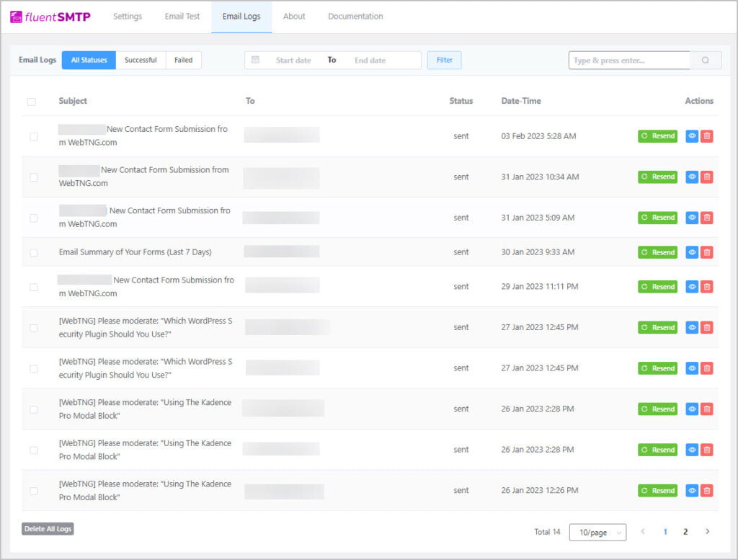Check the topmost email log entry
The image size is (738, 560).
pos(32,135)
